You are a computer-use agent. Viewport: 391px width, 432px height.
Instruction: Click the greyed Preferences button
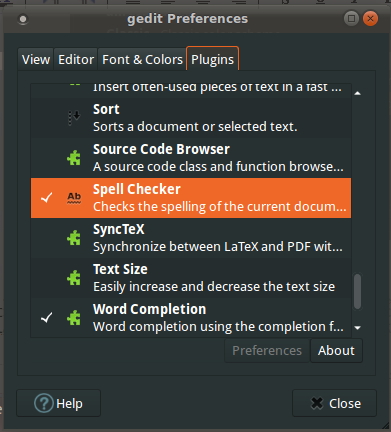click(267, 351)
